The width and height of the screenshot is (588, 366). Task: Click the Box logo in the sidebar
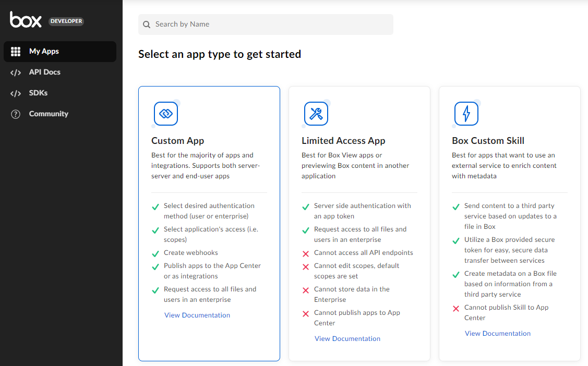(26, 20)
